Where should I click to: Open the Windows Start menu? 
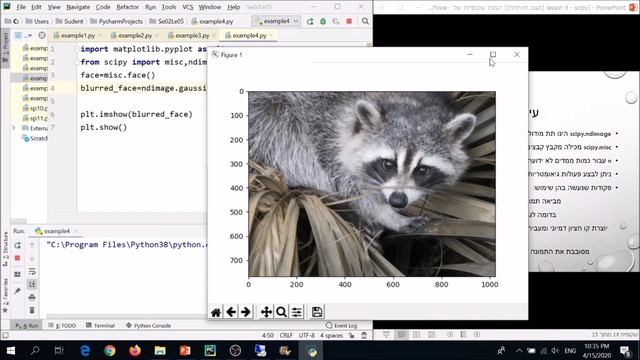[11, 351]
